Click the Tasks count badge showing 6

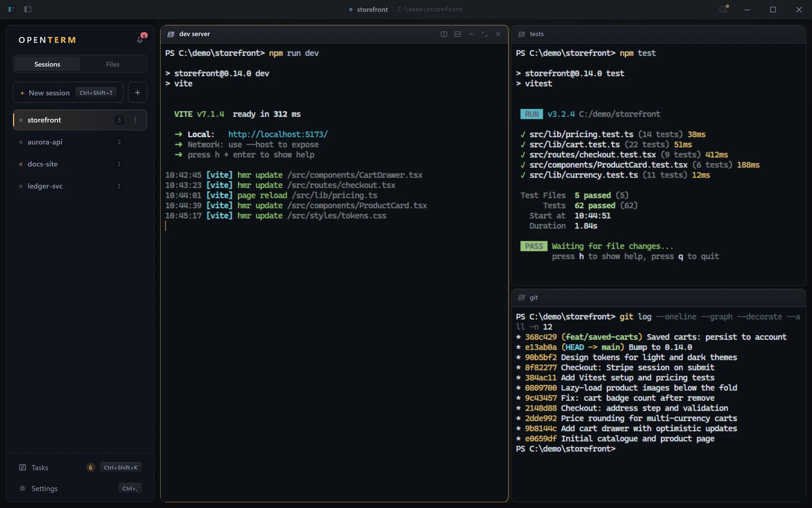[x=90, y=467]
